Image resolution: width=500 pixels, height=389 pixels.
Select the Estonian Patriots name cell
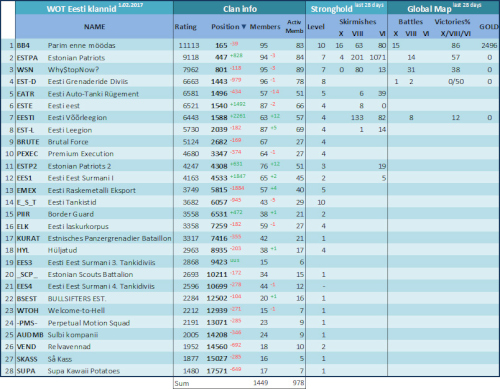pyautogui.click(x=76, y=58)
